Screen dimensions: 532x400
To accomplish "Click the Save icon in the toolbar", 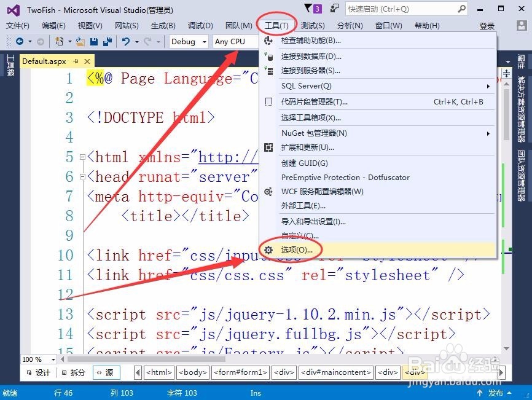I will pos(94,41).
